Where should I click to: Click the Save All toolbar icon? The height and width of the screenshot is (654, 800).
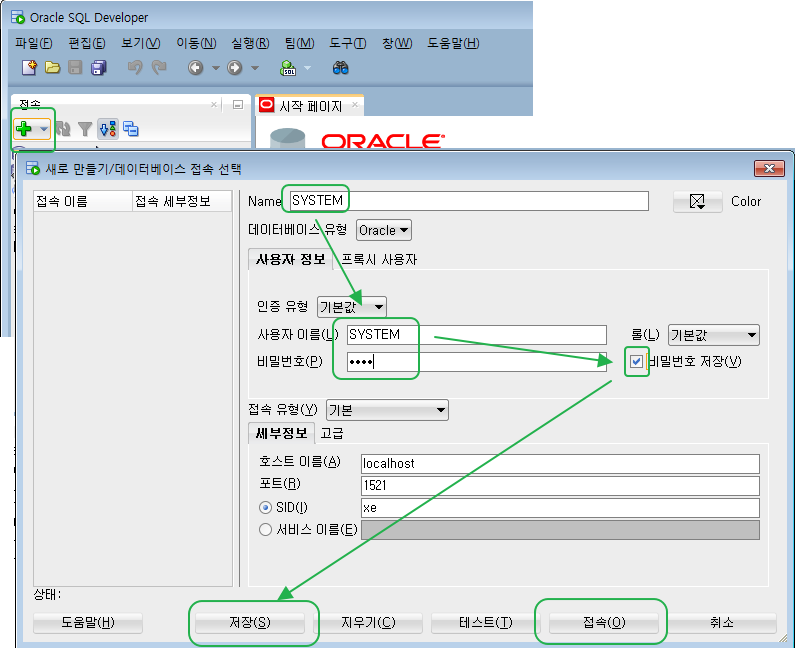click(x=98, y=68)
